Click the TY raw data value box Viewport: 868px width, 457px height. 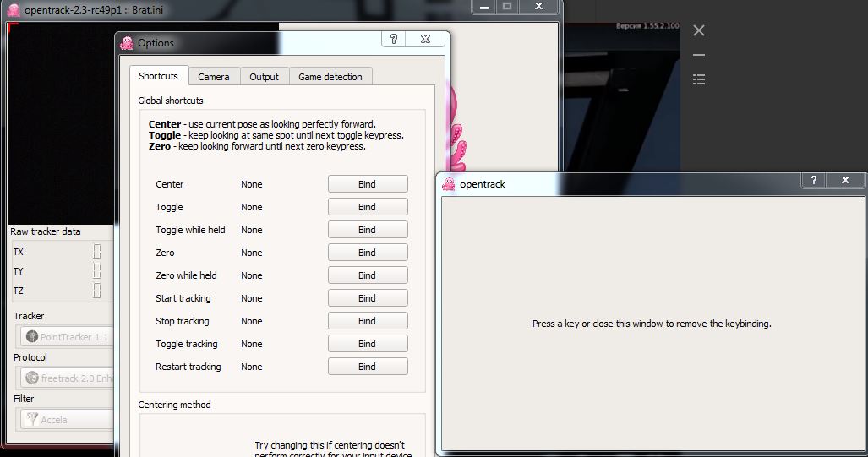pyautogui.click(x=97, y=271)
